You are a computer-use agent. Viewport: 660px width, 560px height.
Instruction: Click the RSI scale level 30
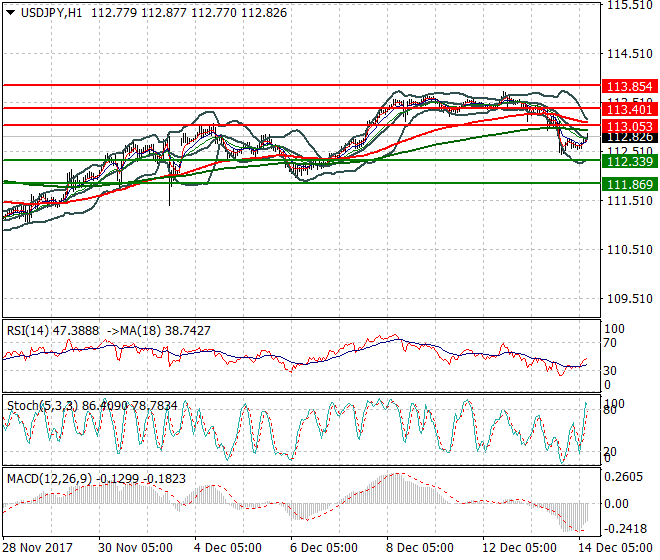click(610, 371)
